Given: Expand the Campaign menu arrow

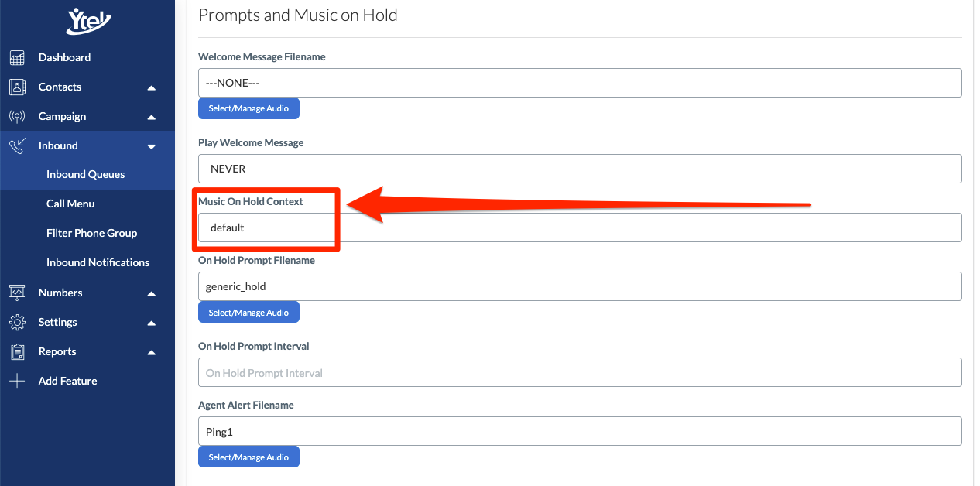Looking at the screenshot, I should point(152,117).
